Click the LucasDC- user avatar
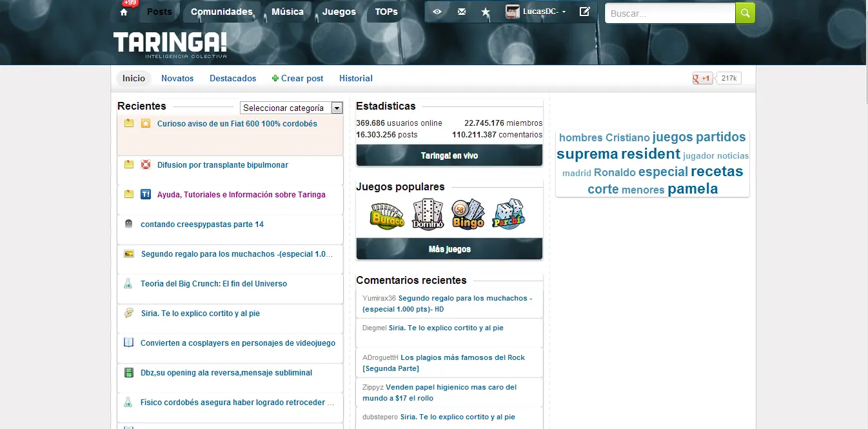The width and height of the screenshot is (868, 429). point(513,12)
